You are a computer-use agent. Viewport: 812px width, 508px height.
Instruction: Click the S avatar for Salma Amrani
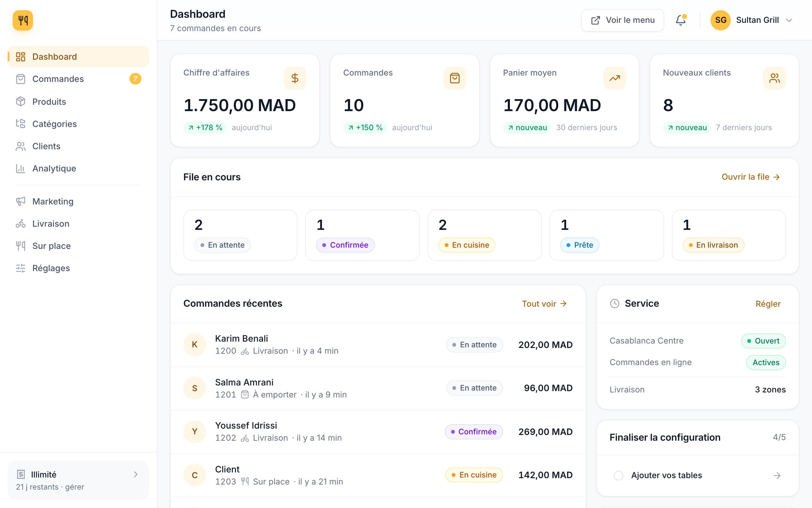195,388
